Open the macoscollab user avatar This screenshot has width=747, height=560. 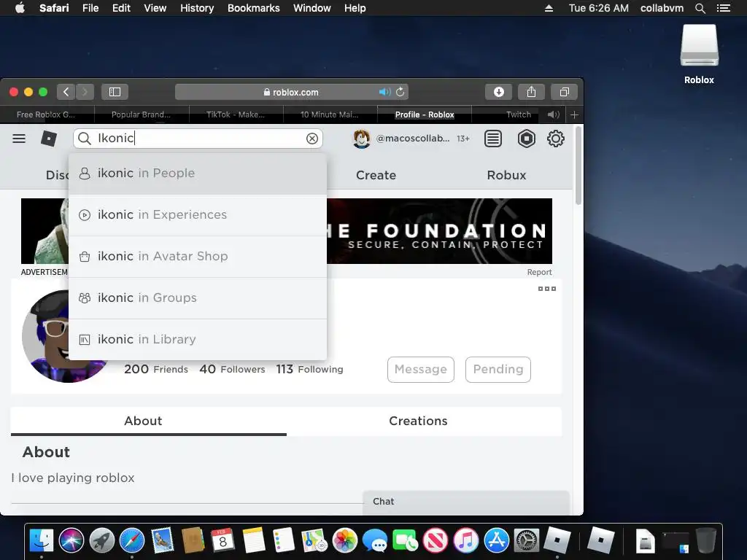[362, 139]
